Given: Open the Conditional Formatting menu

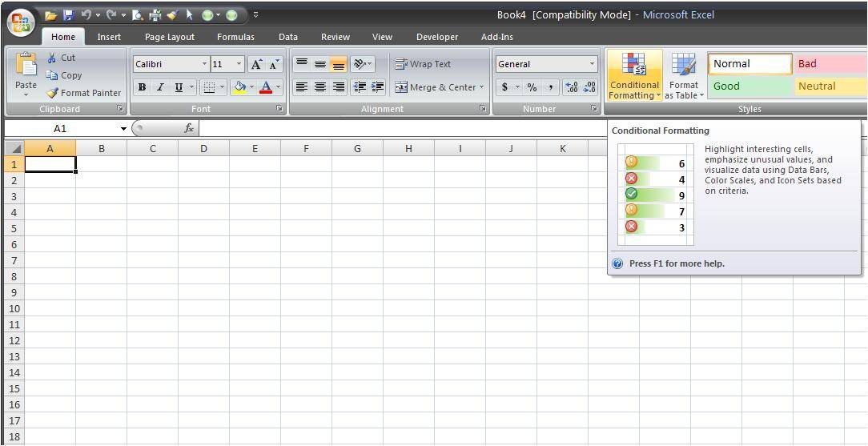Looking at the screenshot, I should [634, 76].
